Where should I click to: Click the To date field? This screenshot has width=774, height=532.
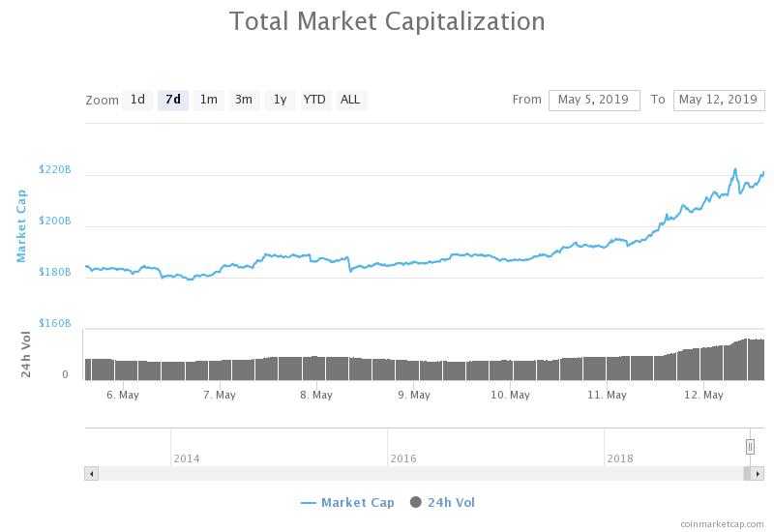point(718,100)
